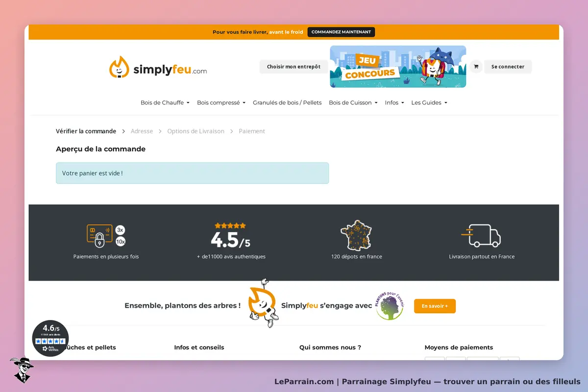Click the En savoir + button
The image size is (588, 392).
pyautogui.click(x=435, y=306)
